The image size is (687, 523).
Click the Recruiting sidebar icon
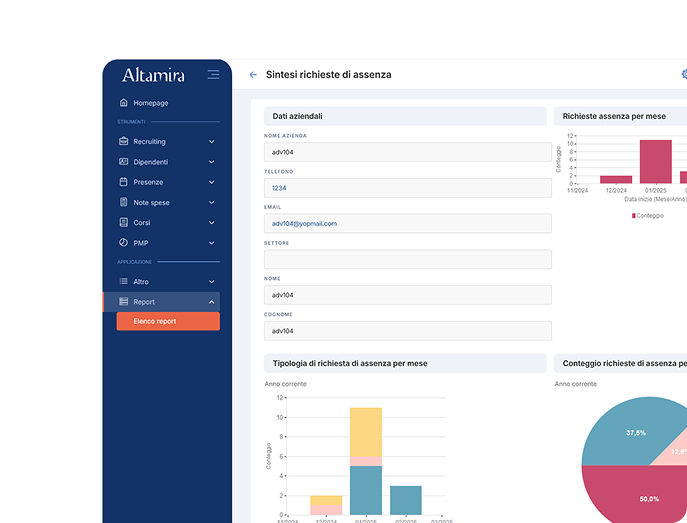point(123,142)
